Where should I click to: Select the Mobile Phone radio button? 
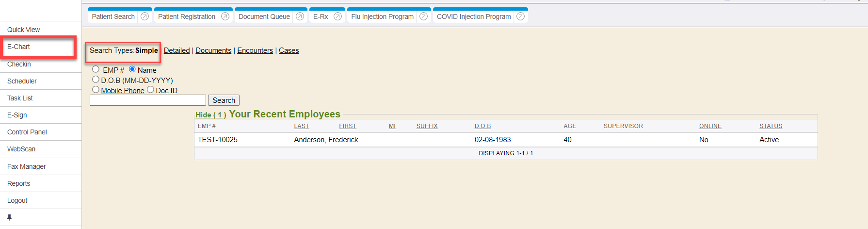pos(96,90)
